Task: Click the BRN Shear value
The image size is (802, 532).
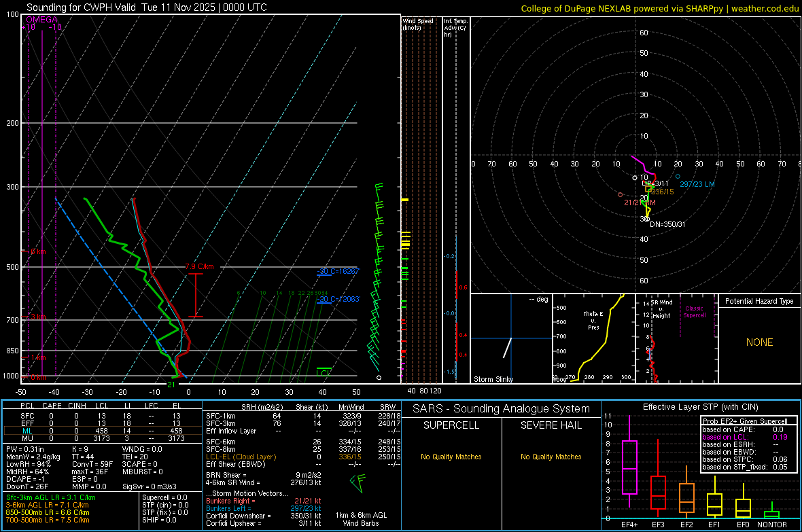Action: [264, 475]
